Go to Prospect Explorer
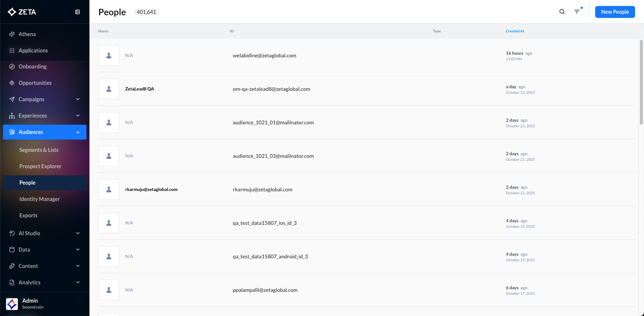 pos(40,166)
